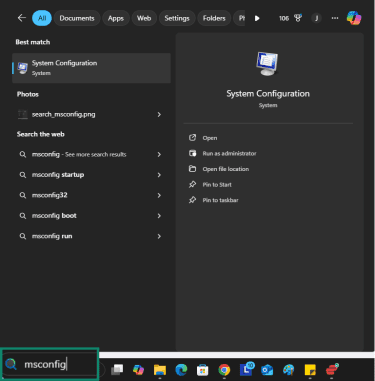Expand search_msconfig.png result chevron

tap(159, 114)
